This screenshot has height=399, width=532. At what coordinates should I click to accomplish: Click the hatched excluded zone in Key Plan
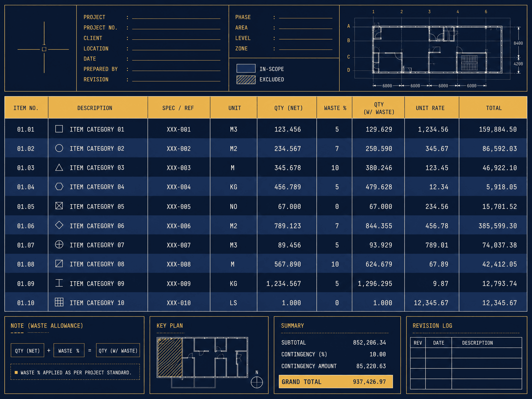(170, 357)
